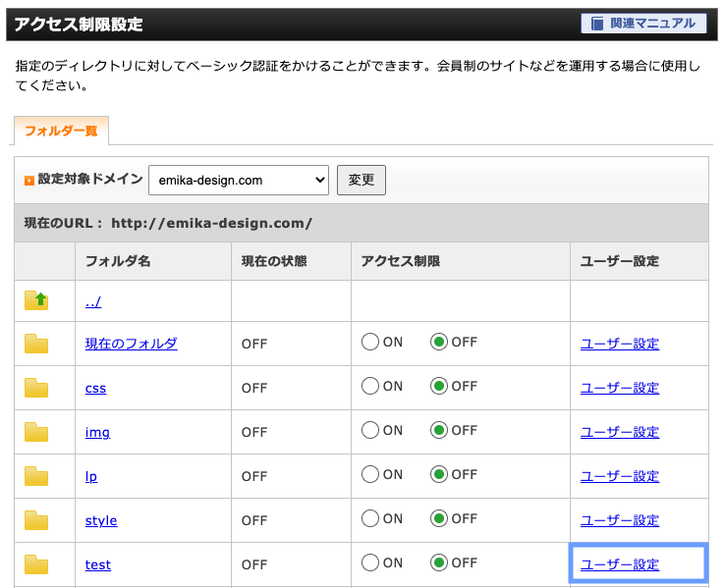The image size is (724, 588).
Task: Select OFF radio for the style folder
Action: pyautogui.click(x=439, y=518)
